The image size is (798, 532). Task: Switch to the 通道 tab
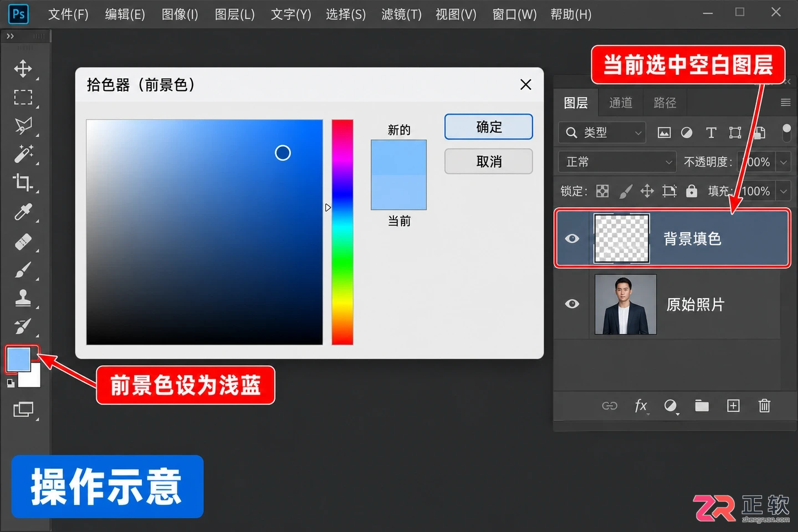coord(621,103)
